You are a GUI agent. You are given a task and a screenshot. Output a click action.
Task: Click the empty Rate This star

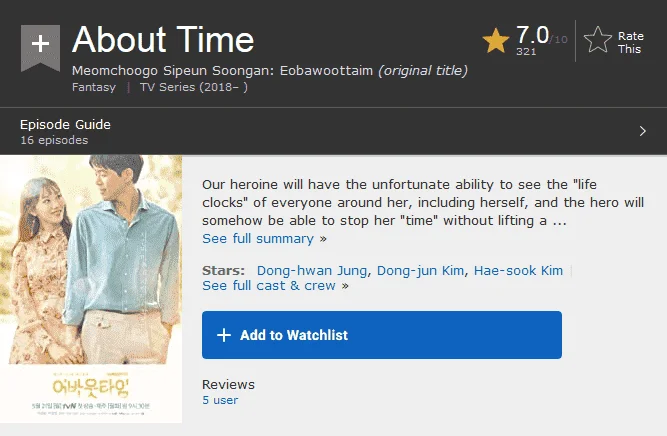click(598, 40)
